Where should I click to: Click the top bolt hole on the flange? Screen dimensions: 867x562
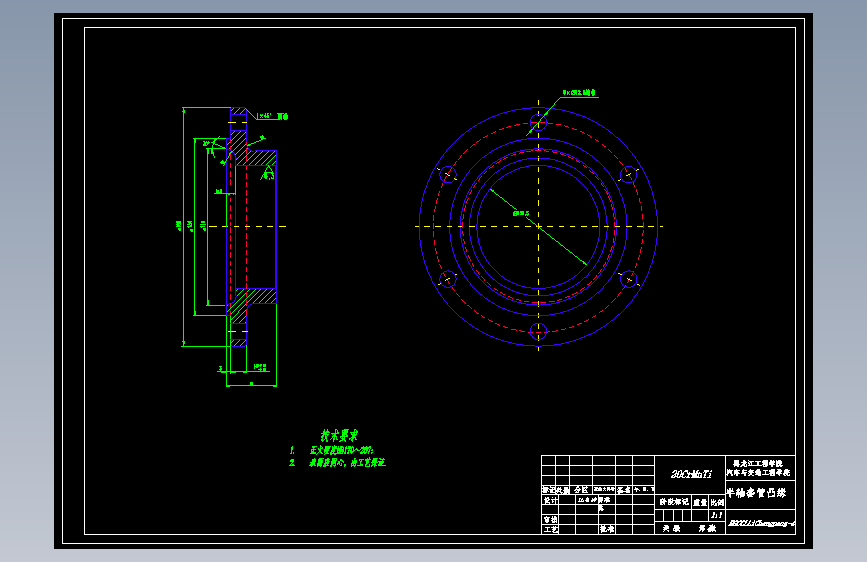[539, 122]
